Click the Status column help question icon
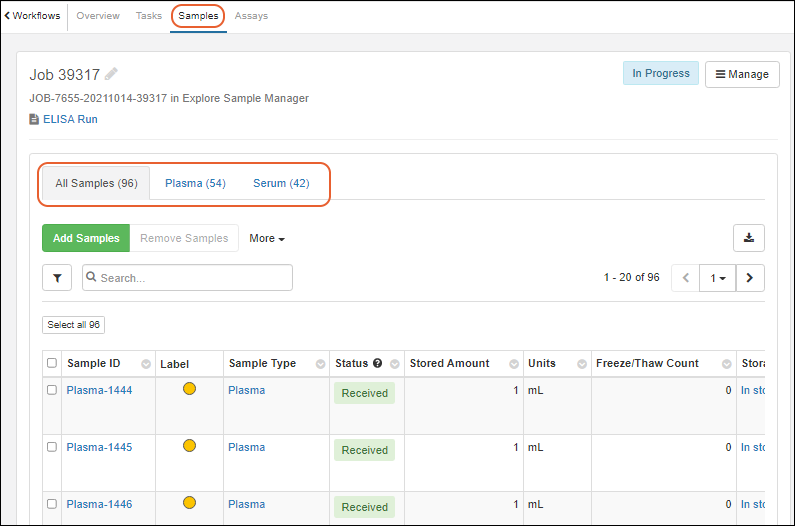Image resolution: width=795 pixels, height=526 pixels. [378, 363]
